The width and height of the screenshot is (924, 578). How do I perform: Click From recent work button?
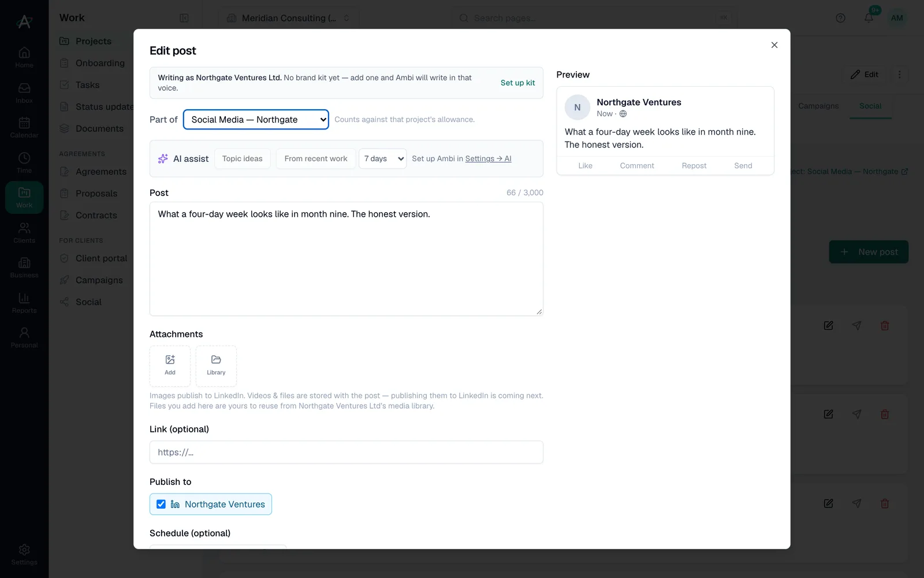316,159
